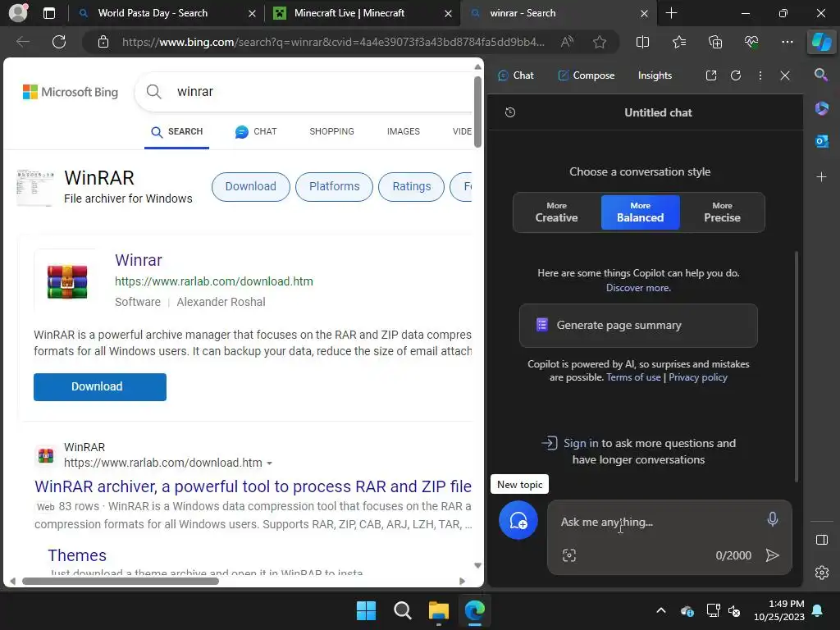Screen dimensions: 840x630
Task: Start a New topic in Copilot
Action: [518, 520]
